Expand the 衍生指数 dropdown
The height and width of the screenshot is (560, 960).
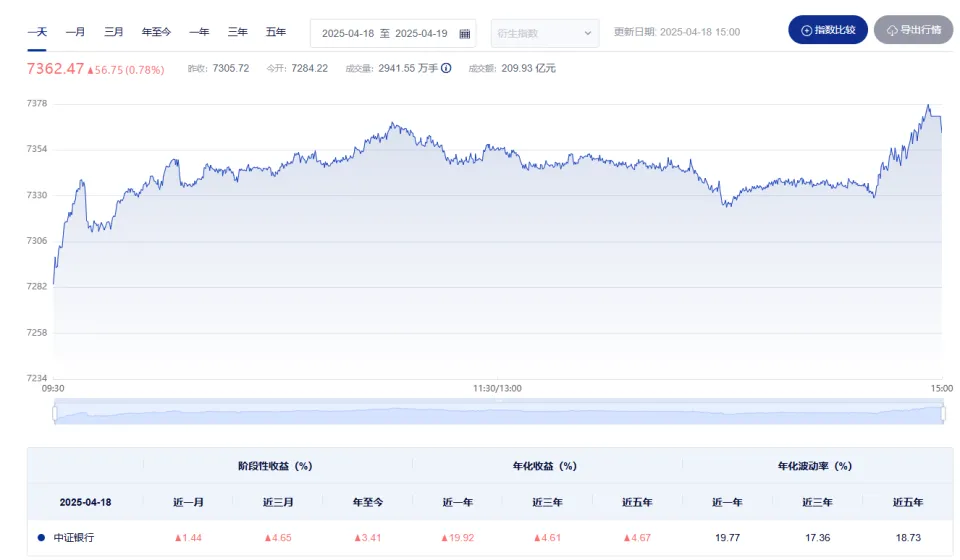click(x=544, y=33)
